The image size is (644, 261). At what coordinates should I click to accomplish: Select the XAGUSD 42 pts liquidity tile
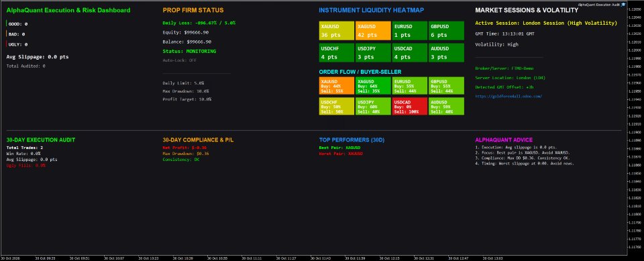click(x=373, y=31)
